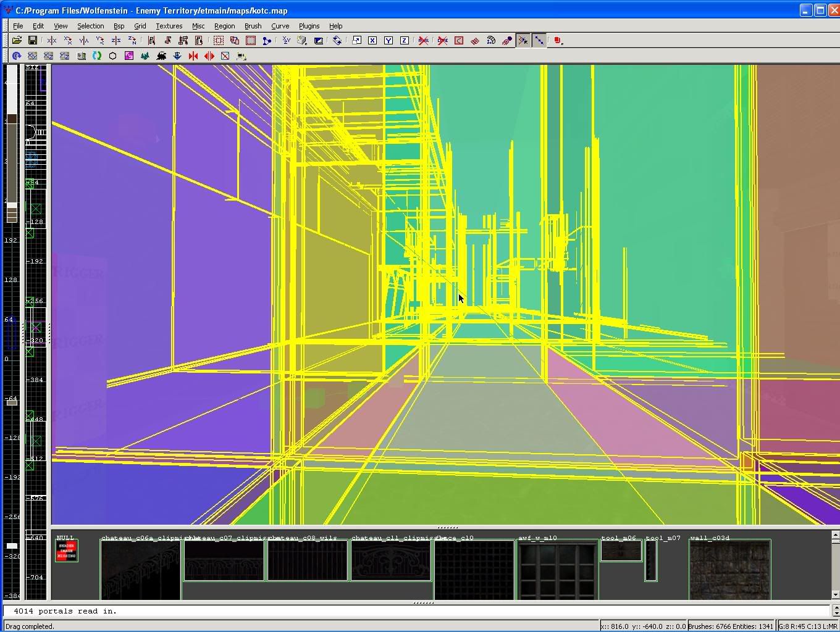Toggle the crossed-out Clipper filter button
840x632 pixels.
pyautogui.click(x=443, y=41)
